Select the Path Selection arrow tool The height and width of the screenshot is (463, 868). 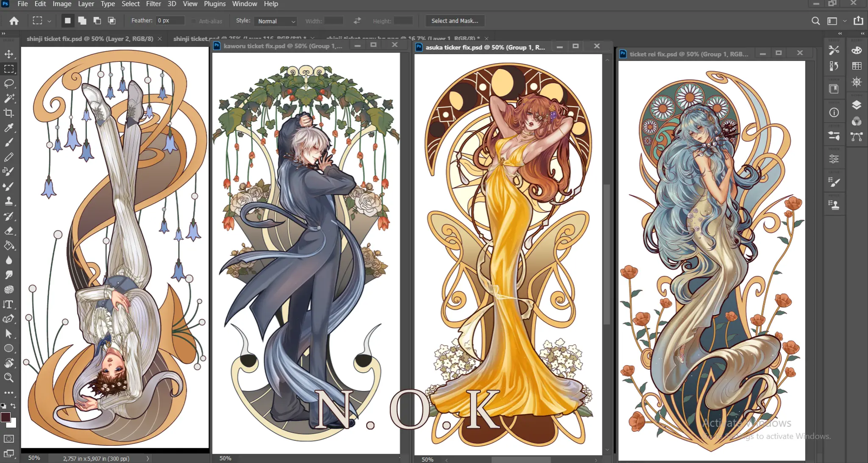(9, 334)
